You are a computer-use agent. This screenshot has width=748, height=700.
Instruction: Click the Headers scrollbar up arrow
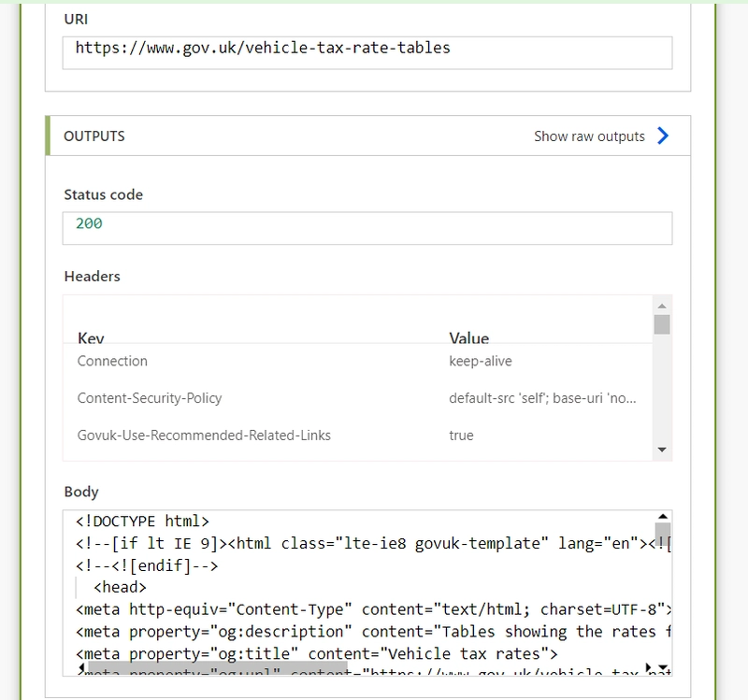[662, 306]
